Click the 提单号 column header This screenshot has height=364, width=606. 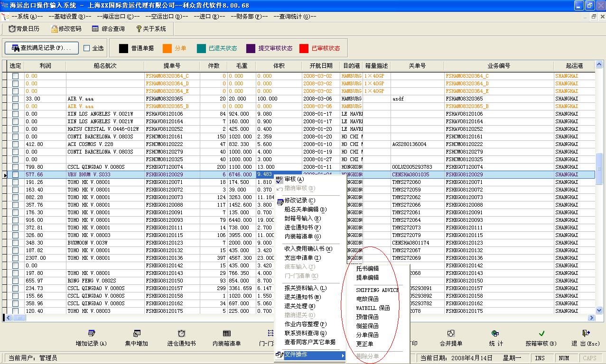(172, 66)
